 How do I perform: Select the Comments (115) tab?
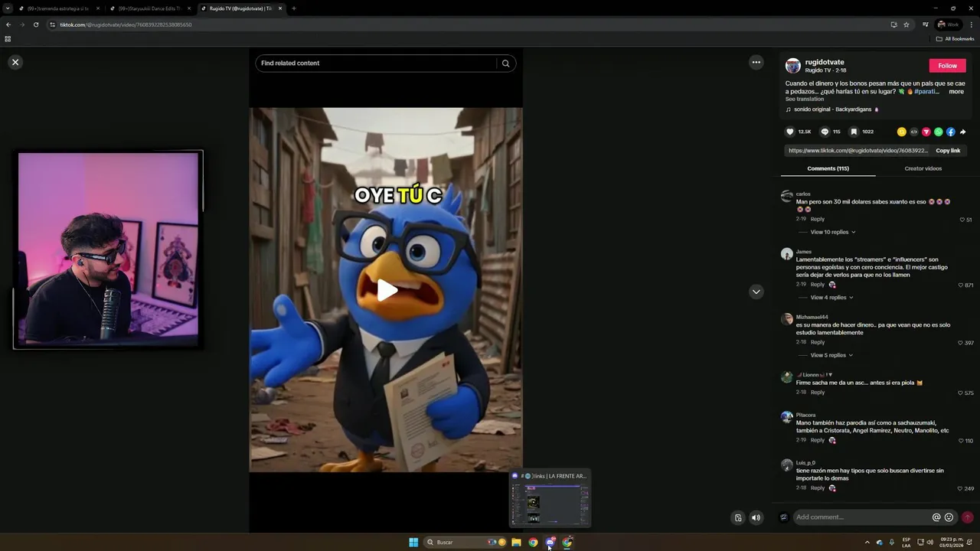click(x=828, y=168)
